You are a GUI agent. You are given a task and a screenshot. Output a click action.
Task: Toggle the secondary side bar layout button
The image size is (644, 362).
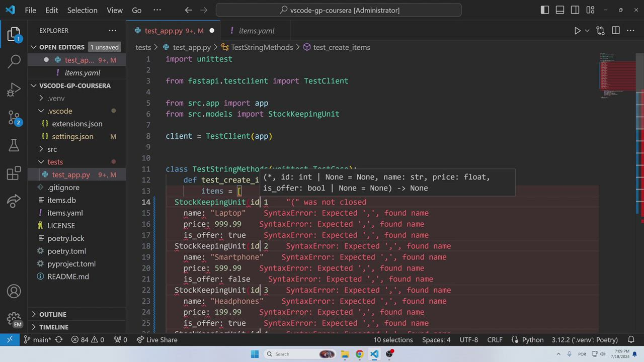click(575, 10)
